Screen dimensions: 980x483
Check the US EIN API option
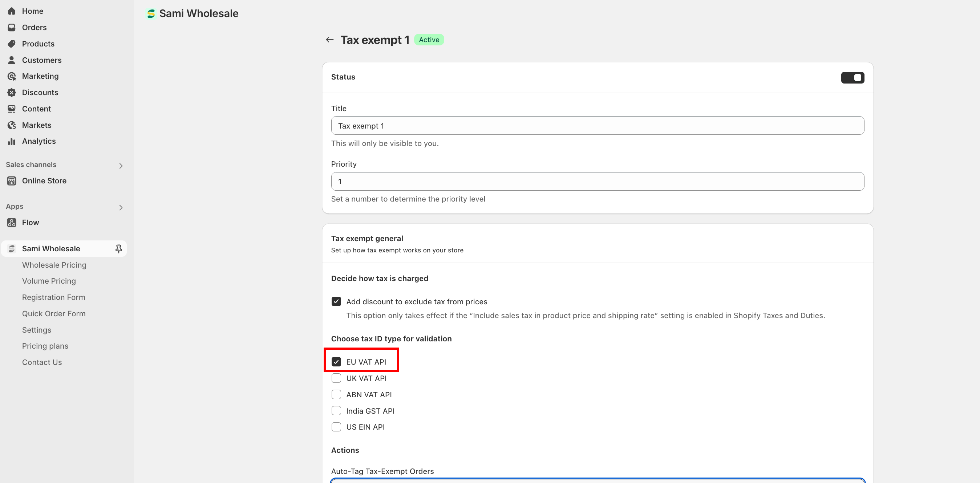click(x=336, y=427)
